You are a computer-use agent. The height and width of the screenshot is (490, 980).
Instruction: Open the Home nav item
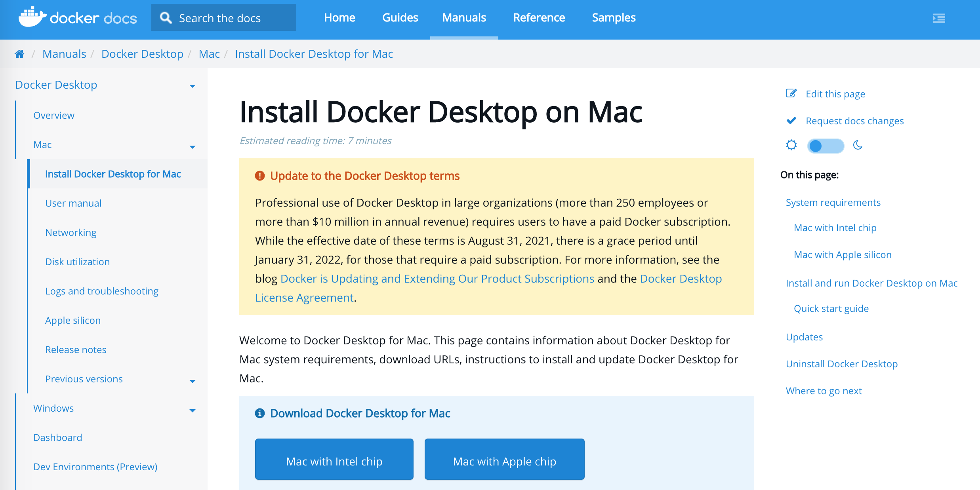click(x=339, y=18)
